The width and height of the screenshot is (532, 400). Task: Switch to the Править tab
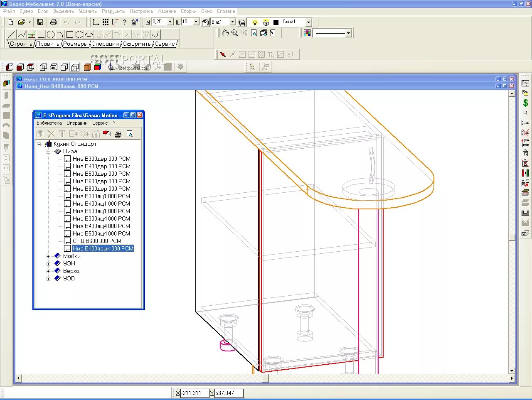coord(48,44)
